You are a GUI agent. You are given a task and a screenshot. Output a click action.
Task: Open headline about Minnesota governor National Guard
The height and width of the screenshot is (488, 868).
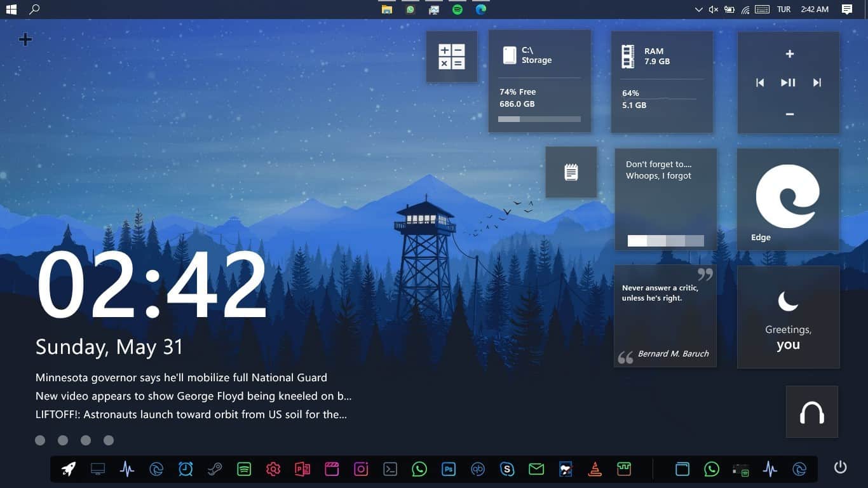pyautogui.click(x=182, y=377)
